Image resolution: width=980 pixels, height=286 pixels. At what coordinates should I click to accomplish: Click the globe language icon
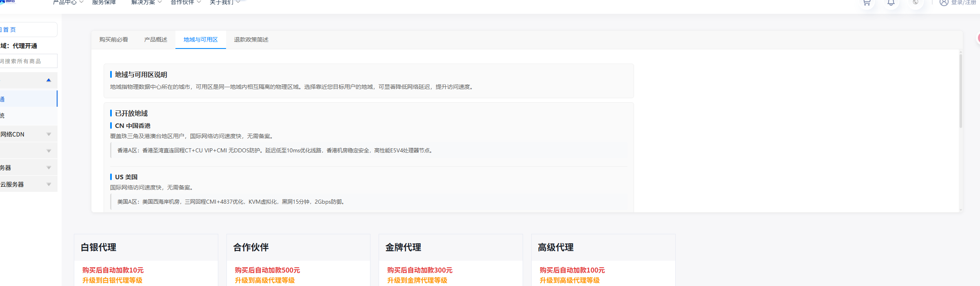point(916,2)
